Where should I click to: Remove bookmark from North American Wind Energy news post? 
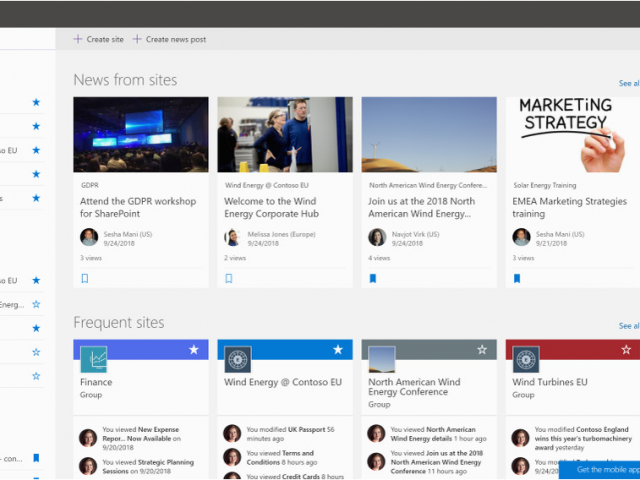click(373, 278)
